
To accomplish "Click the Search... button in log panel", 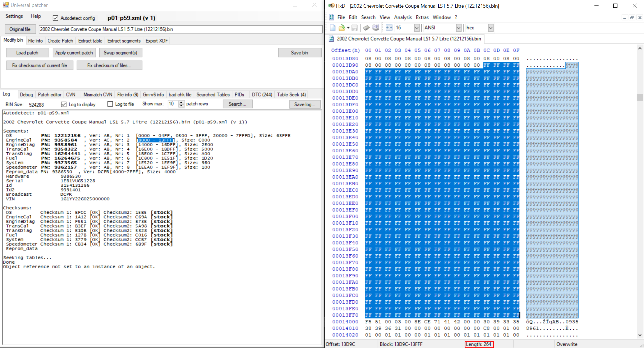I will (237, 104).
